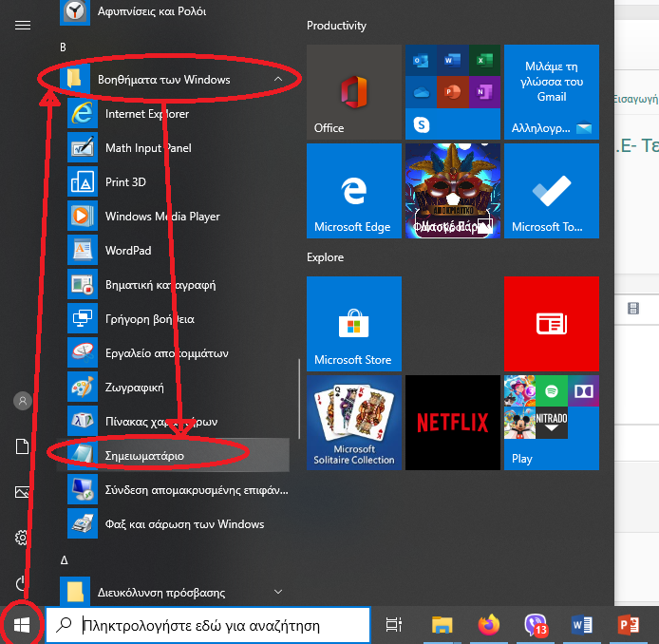The image size is (659, 644).
Task: Open the Internet Explorer app icon
Action: [83, 113]
